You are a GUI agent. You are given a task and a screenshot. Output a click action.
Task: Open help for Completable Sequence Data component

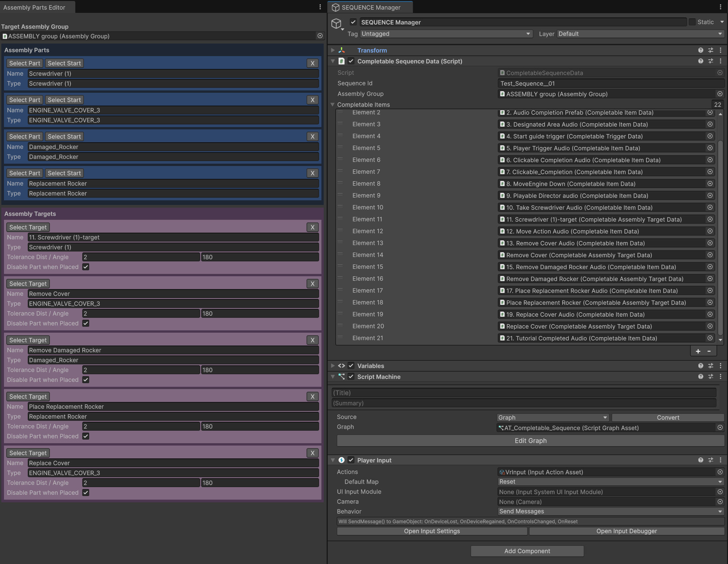[700, 61]
